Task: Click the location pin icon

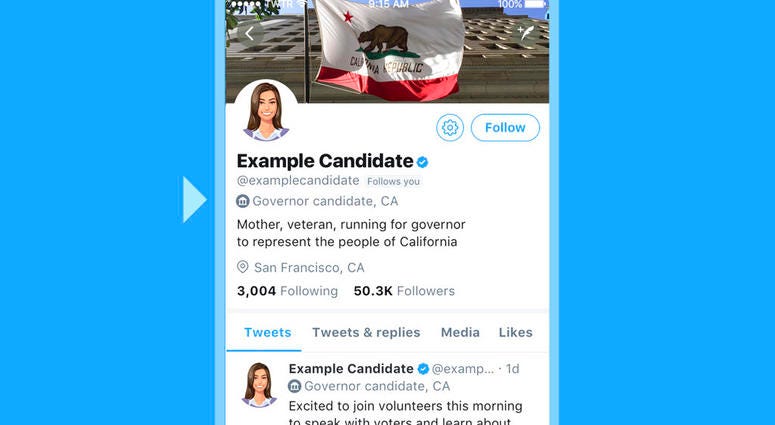Action: point(243,267)
